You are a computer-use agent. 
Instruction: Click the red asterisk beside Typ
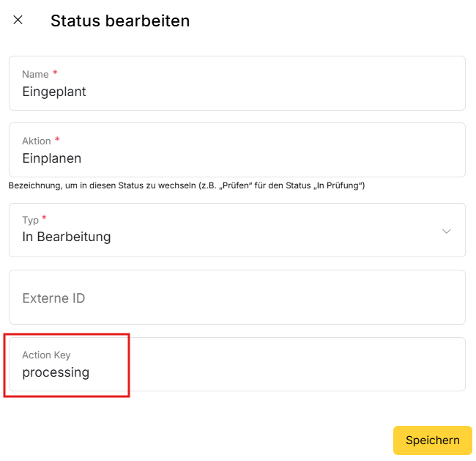click(44, 219)
